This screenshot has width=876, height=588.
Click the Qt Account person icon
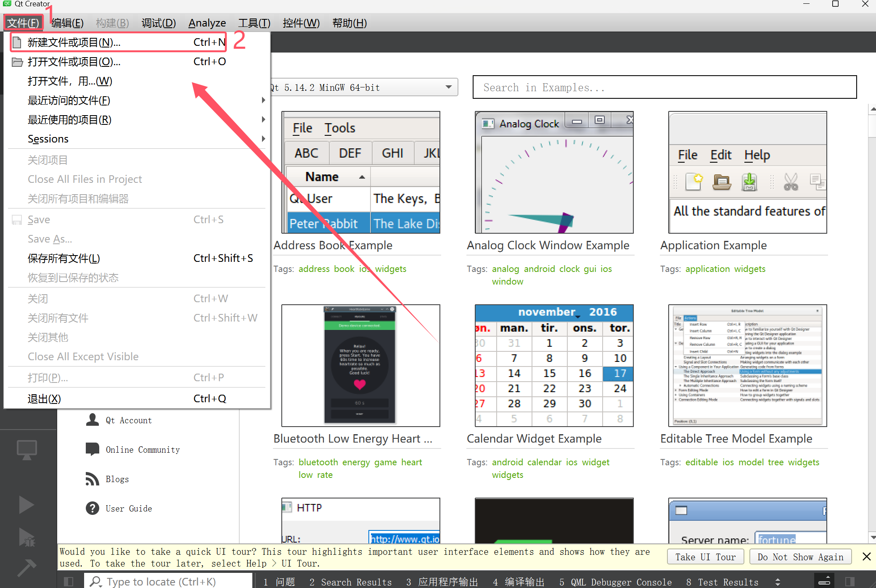click(x=93, y=420)
